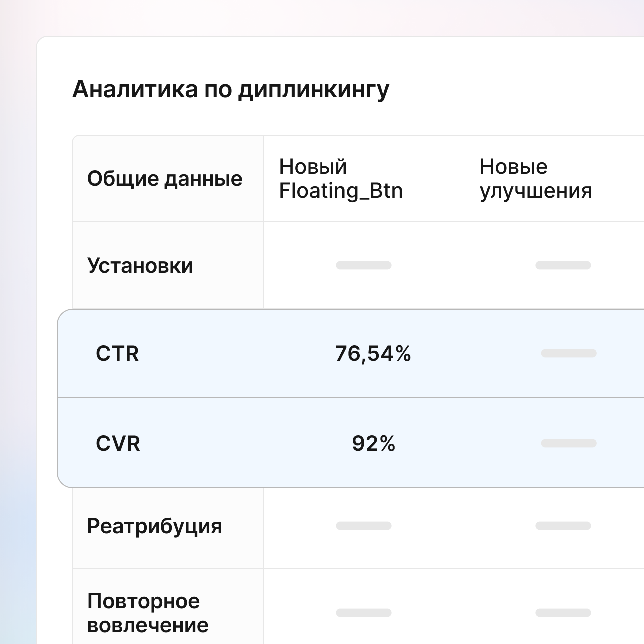
Task: Click Реатрибуция placeholder under Новый Floating_Btn
Action: click(363, 526)
